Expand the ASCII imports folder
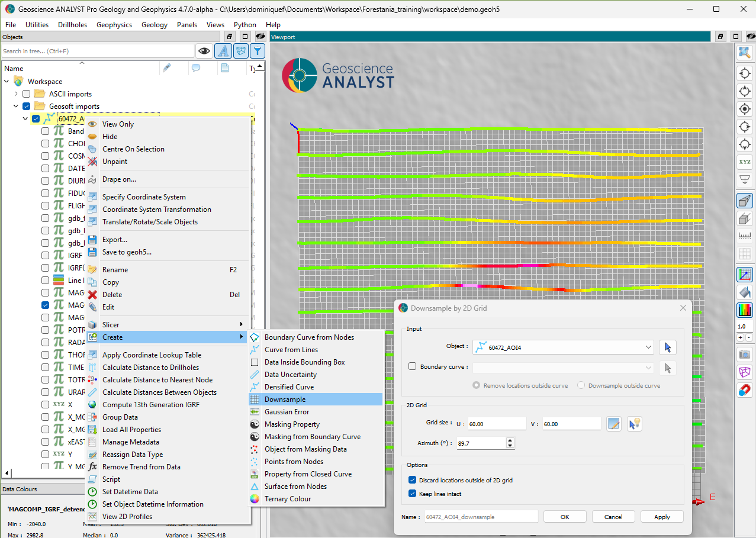This screenshot has height=538, width=756. pos(16,94)
